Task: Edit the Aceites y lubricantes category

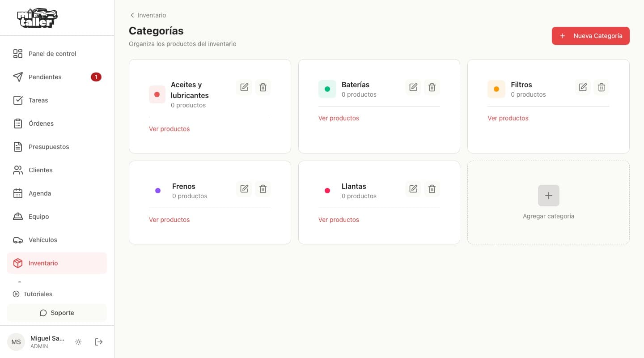Action: point(244,87)
